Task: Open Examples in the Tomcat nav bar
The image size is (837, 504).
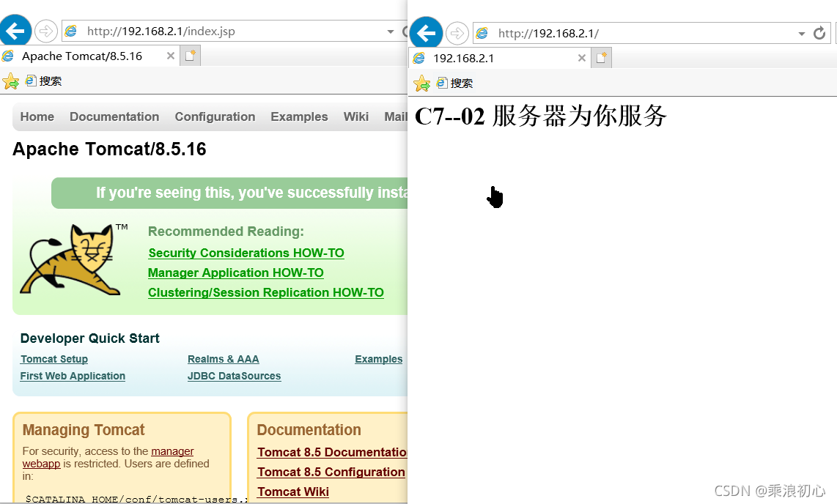Action: pyautogui.click(x=299, y=116)
